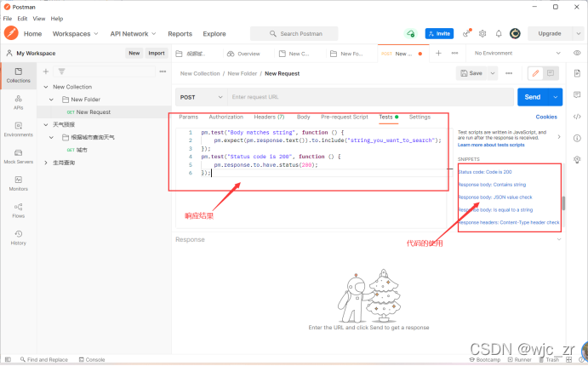Expand the Response pane chevron
This screenshot has width=588, height=366.
click(x=559, y=239)
